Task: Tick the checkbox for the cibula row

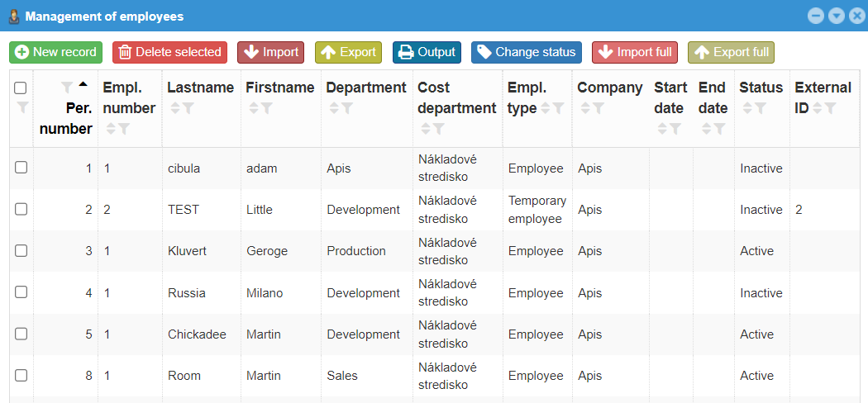Action: (21, 168)
